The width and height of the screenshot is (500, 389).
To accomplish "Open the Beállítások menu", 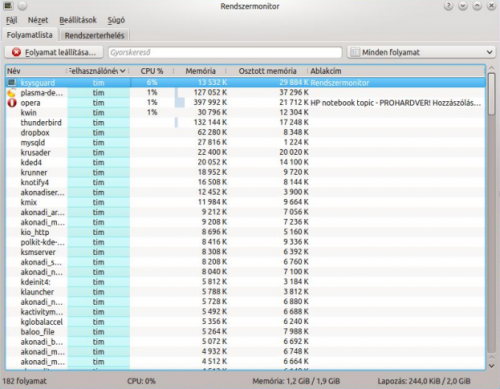I will (78, 20).
